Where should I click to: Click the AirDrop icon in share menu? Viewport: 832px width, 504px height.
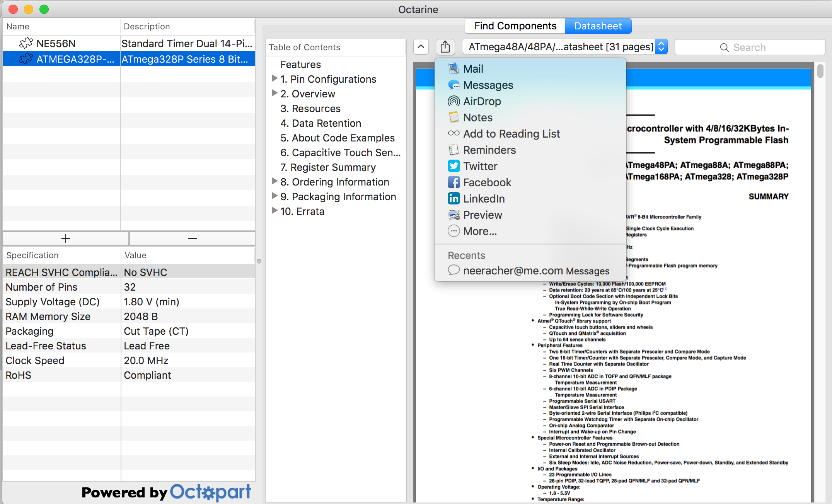click(x=454, y=101)
